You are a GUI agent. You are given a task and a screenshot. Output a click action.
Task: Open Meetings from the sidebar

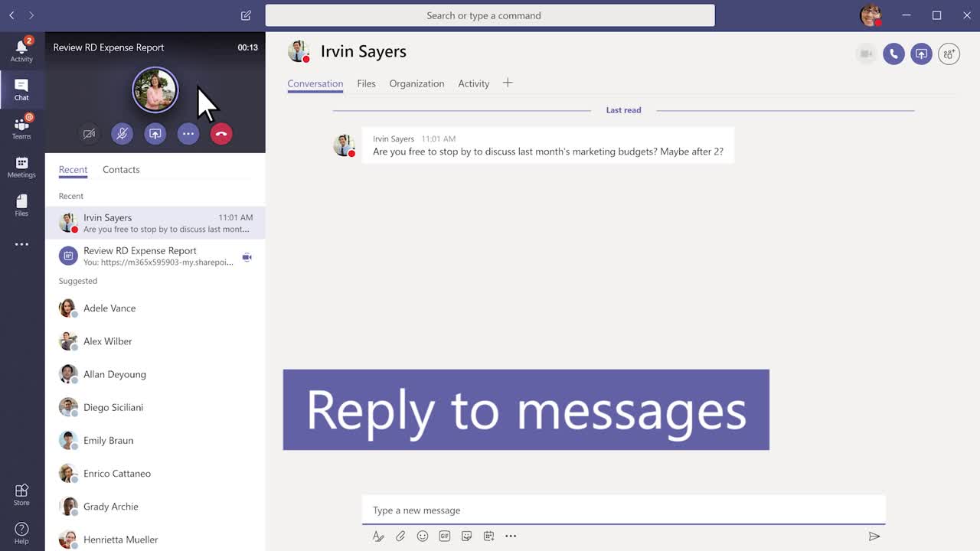click(21, 167)
